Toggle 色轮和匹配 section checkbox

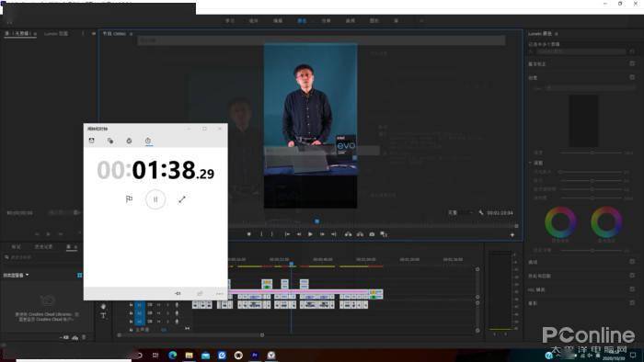[632, 276]
